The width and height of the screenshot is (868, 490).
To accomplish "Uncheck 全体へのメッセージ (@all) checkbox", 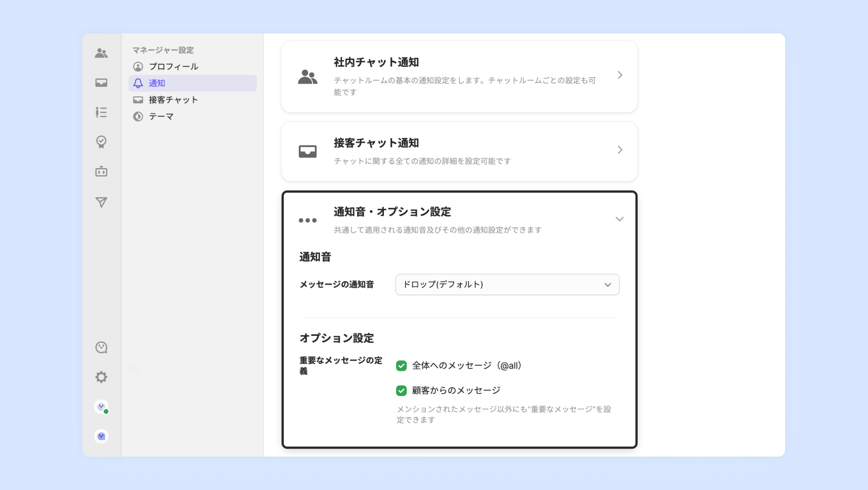I will pos(401,366).
